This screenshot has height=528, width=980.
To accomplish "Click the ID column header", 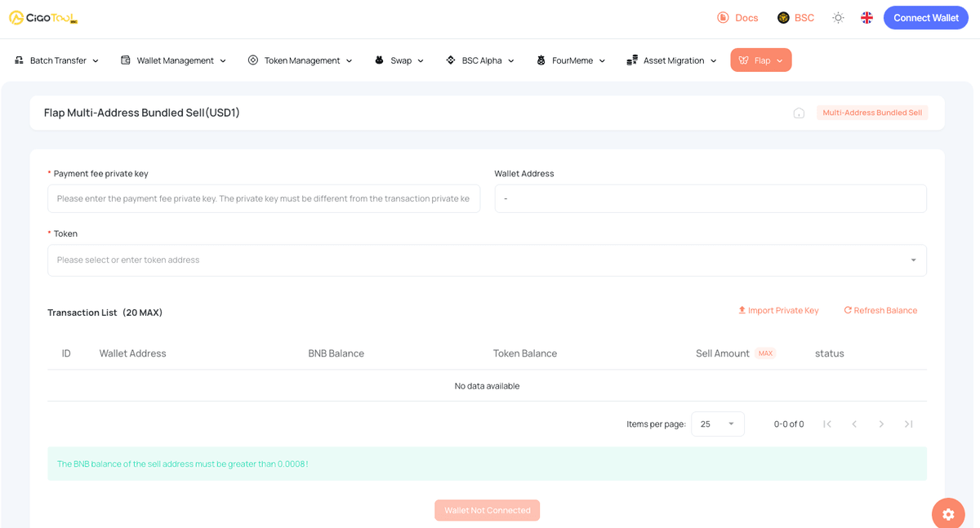I will (x=66, y=353).
